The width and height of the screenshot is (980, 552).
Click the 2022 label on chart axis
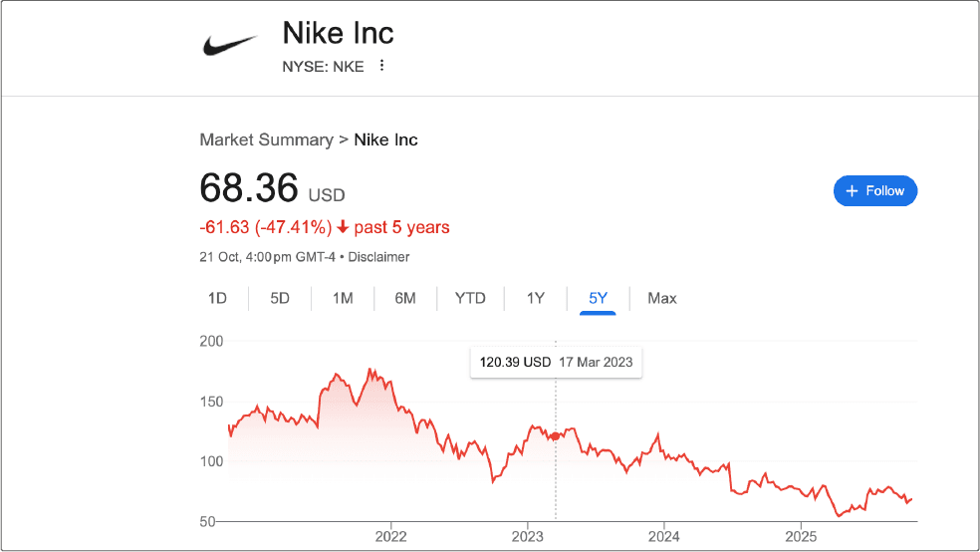[390, 535]
